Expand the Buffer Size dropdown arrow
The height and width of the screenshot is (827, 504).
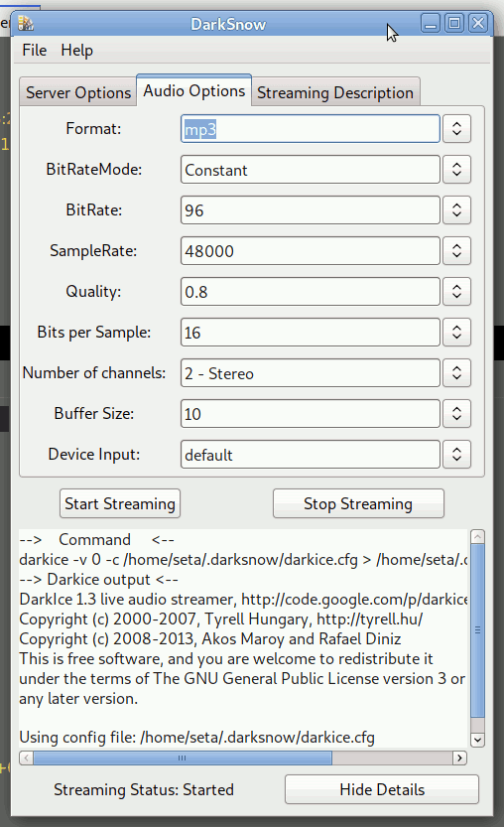tap(456, 413)
